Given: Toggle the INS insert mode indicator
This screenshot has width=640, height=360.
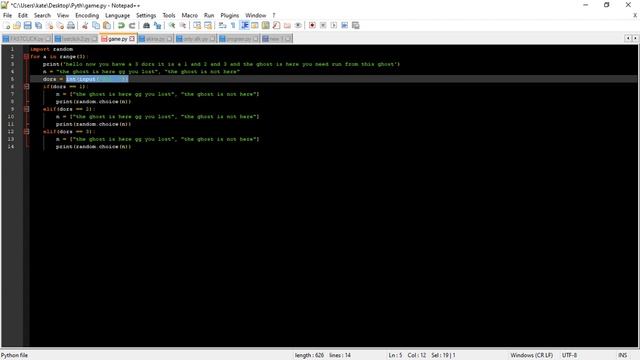Looking at the screenshot, I should (622, 355).
